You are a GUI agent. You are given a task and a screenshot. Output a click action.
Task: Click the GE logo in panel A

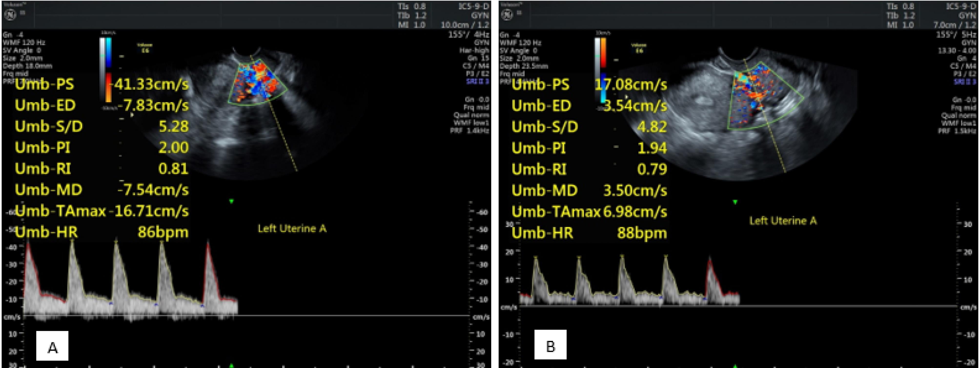coord(10,14)
